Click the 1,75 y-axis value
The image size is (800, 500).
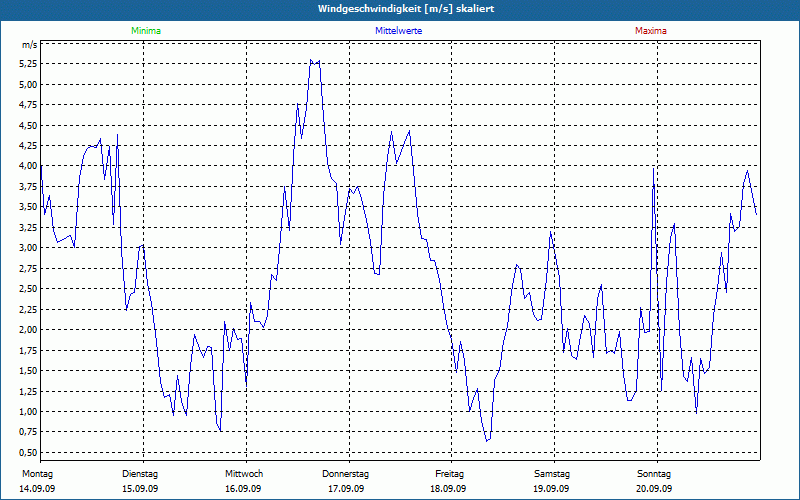pos(30,350)
